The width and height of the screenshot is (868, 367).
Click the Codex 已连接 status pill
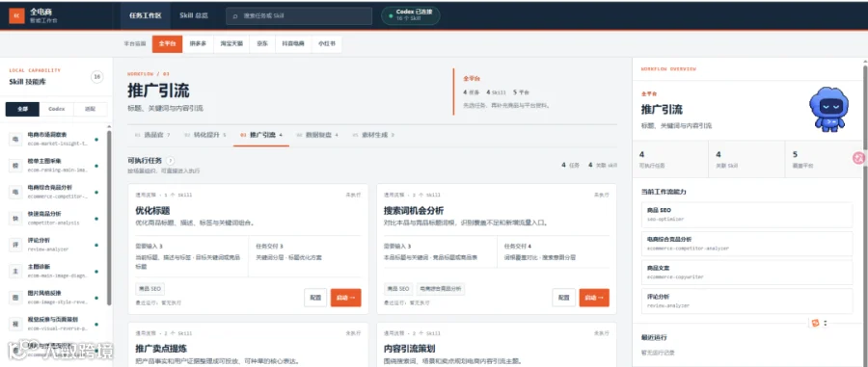[x=411, y=15]
